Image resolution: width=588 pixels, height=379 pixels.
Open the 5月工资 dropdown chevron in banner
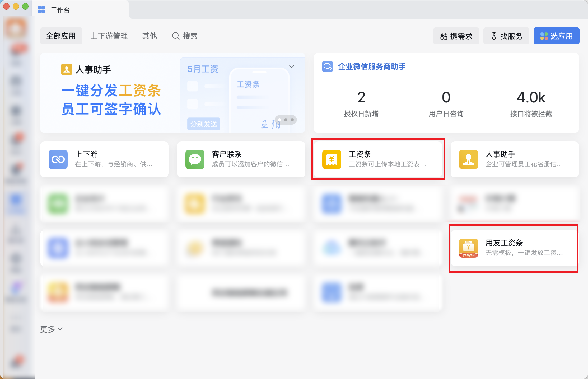tap(292, 67)
